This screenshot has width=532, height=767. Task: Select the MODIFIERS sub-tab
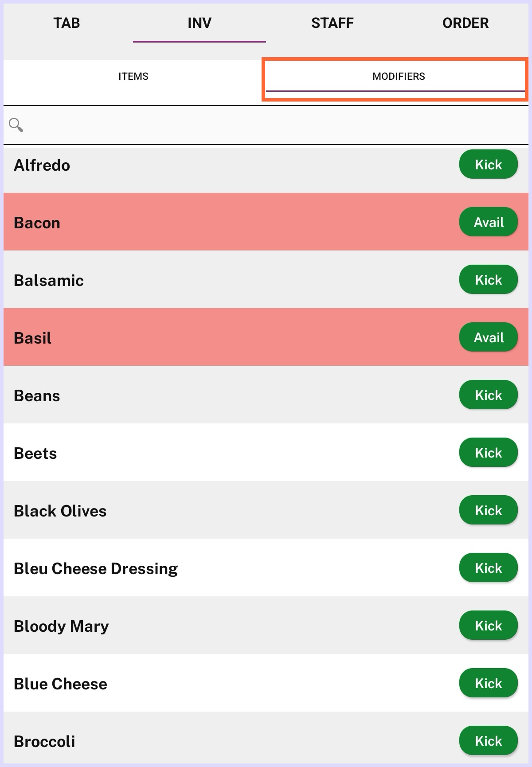coord(398,76)
